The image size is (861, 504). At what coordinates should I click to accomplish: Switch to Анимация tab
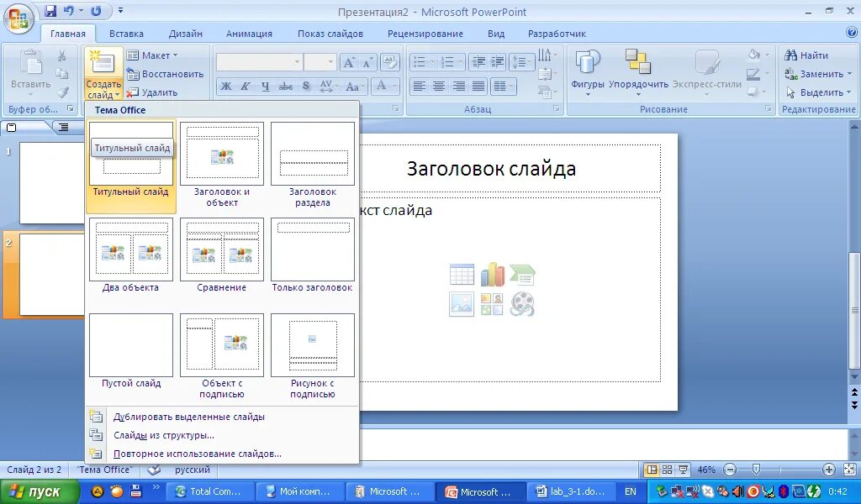tap(249, 34)
